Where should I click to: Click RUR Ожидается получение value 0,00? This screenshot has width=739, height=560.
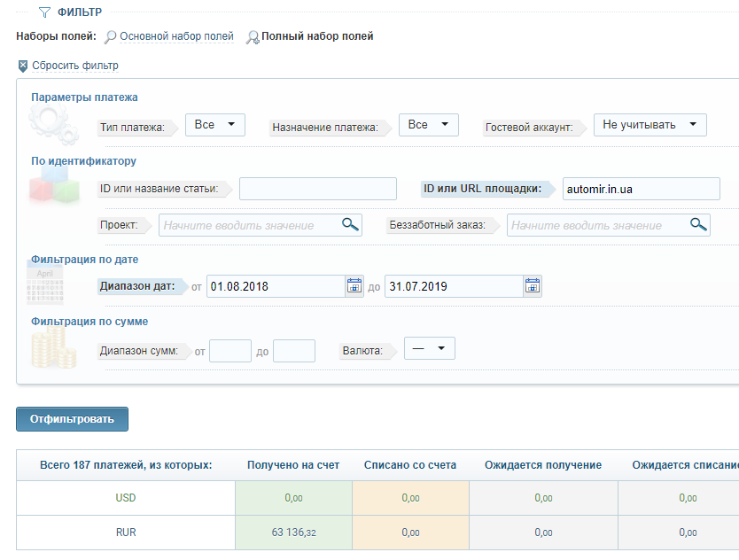coord(543,533)
